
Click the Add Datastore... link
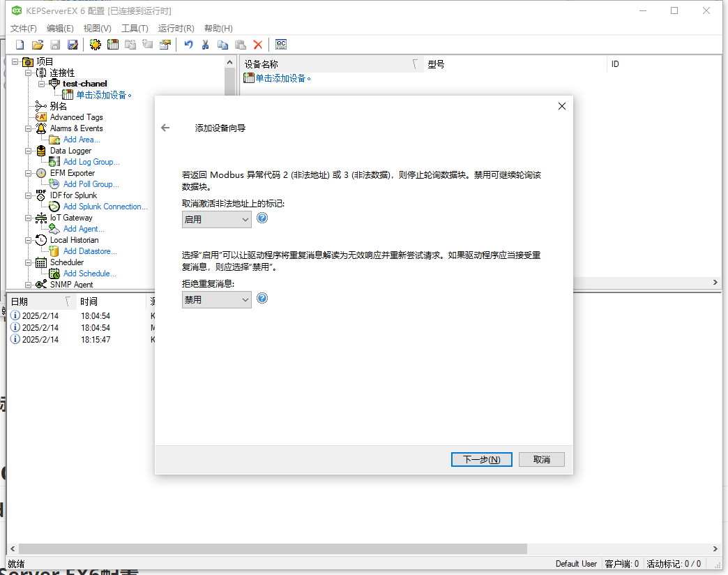[x=90, y=251]
